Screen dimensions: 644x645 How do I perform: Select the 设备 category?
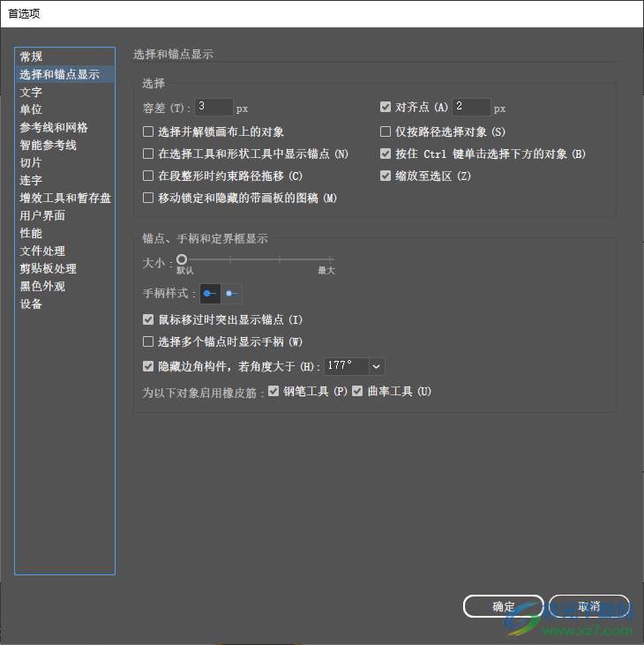point(64,304)
